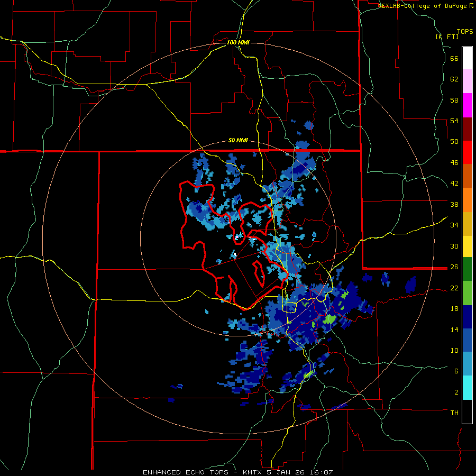Screen dimensions: 476x476
Task: Click the "[K FT]" units label
Action: click(447, 36)
